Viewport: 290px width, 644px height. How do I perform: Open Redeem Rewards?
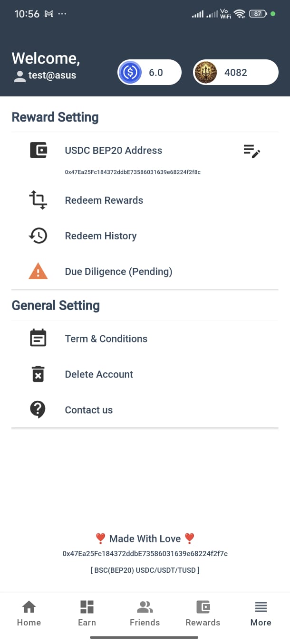click(x=104, y=200)
